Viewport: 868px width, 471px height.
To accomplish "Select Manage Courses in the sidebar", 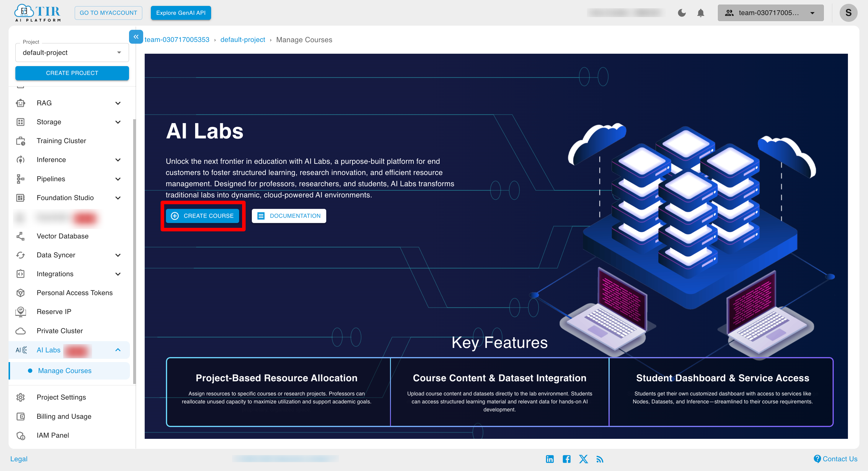I will [x=69, y=371].
